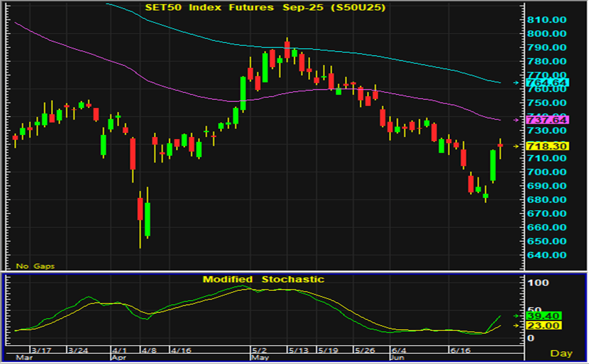Click the SET50 Index Futures Sep-25 chart title

(x=265, y=7)
